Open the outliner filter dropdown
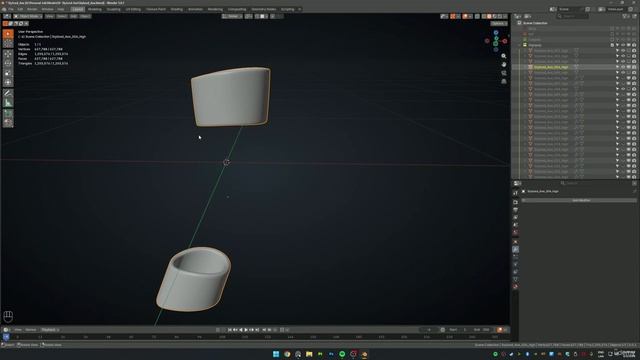The height and width of the screenshot is (360, 640). coord(625,16)
